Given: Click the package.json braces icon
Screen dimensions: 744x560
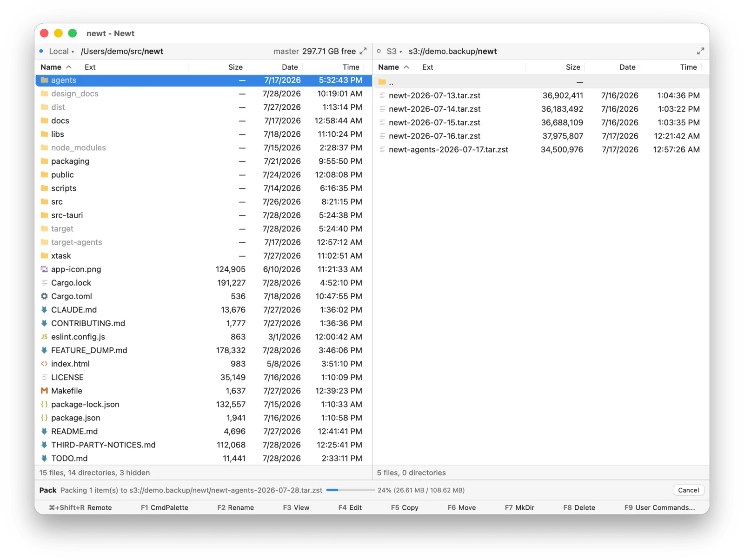Looking at the screenshot, I should [45, 418].
